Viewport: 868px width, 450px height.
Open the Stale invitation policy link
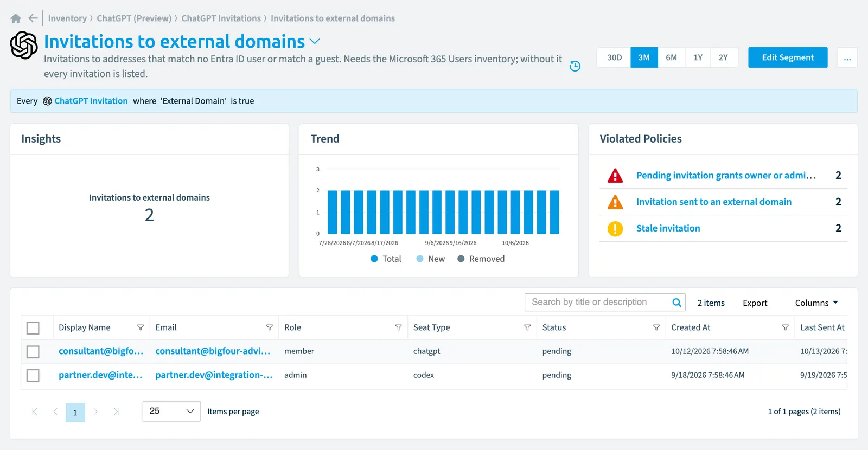[668, 229]
